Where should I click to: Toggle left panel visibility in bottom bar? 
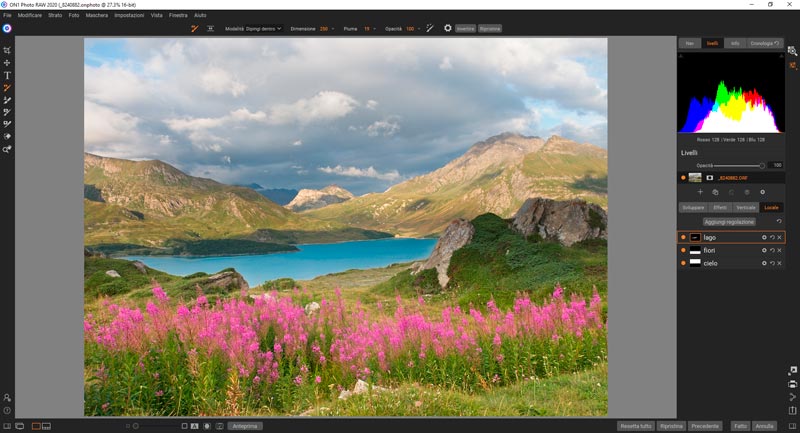coord(7,426)
